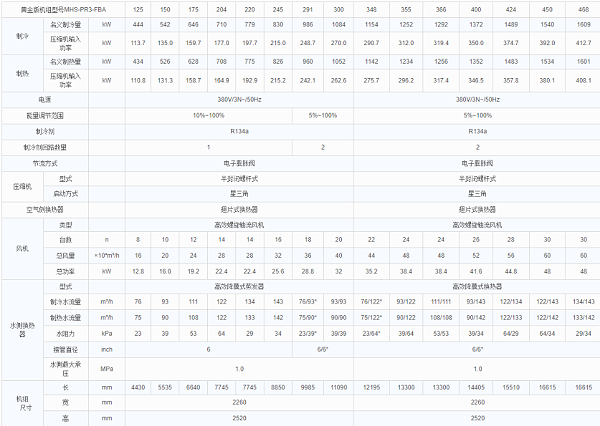This screenshot has width=600, height=426.
Task: Click fan total power value 41.6
Action: pos(476,271)
